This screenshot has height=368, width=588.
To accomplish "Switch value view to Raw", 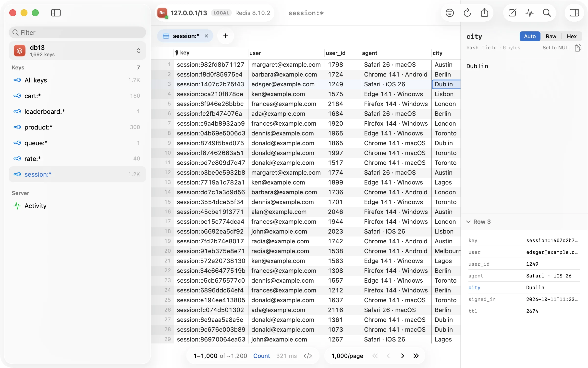I will click(551, 36).
